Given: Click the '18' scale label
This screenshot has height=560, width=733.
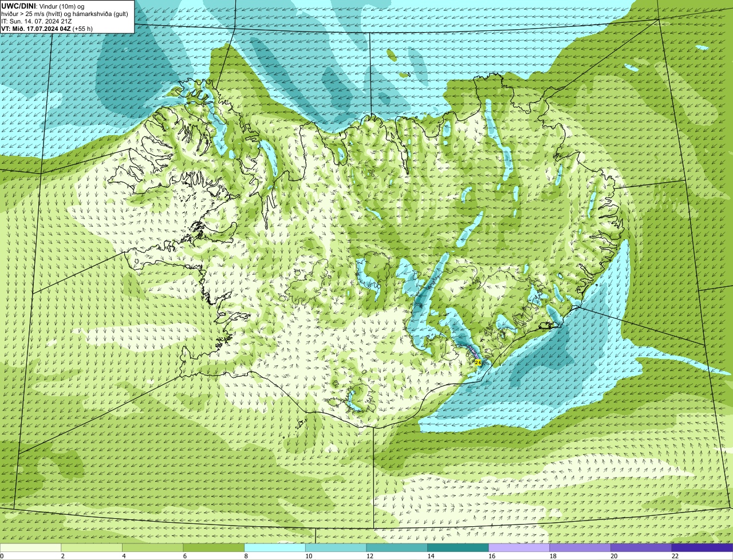Looking at the screenshot, I should coord(553,556).
